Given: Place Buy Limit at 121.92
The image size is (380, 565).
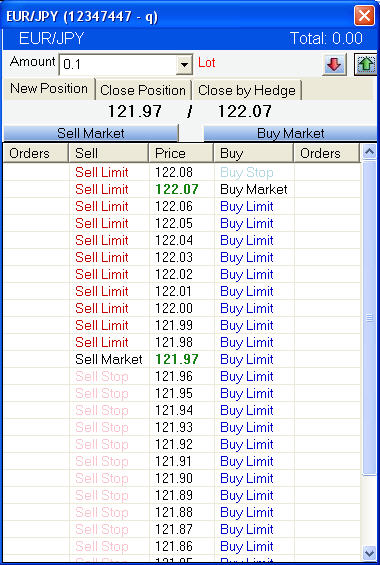Looking at the screenshot, I should [x=247, y=444].
